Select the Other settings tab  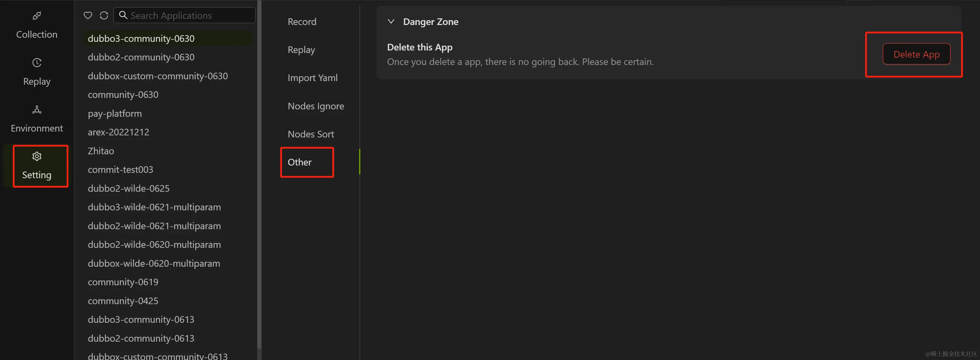coord(299,162)
